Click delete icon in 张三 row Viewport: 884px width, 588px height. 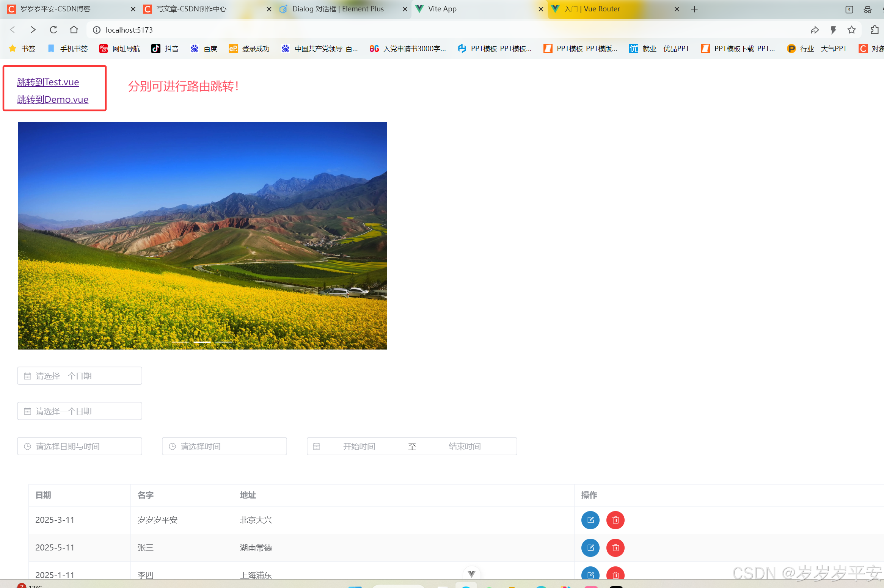[615, 547]
